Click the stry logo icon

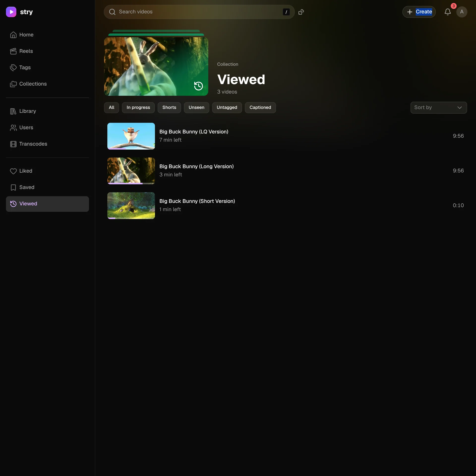click(11, 12)
